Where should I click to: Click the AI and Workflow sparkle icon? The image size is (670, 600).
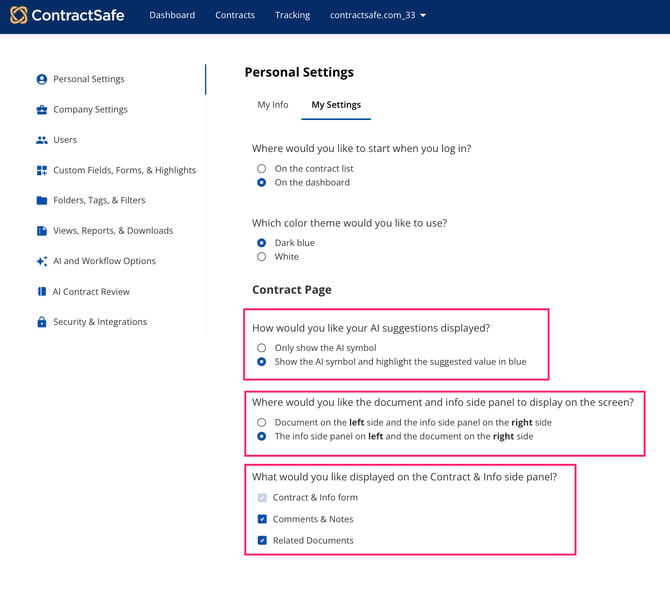click(41, 261)
